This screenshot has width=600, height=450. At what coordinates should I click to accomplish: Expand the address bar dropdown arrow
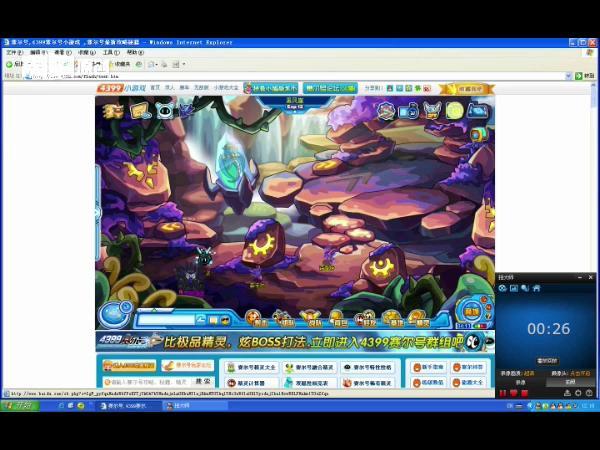568,76
